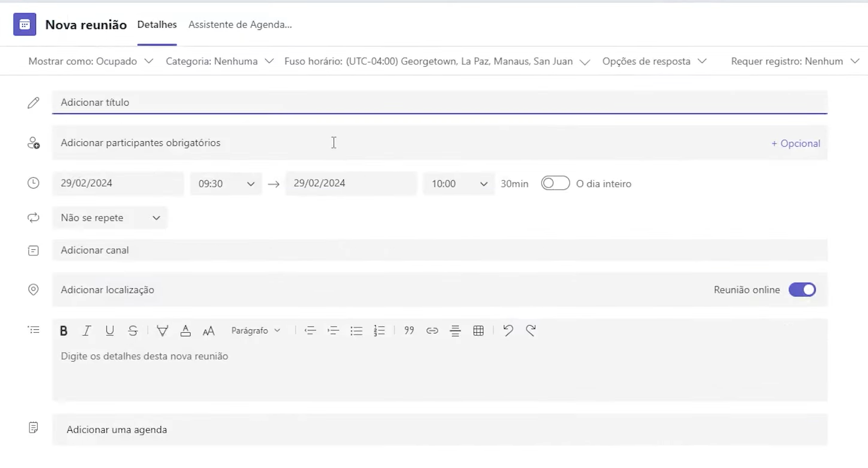Increase indent in the editor
The width and height of the screenshot is (868, 468).
tap(333, 330)
